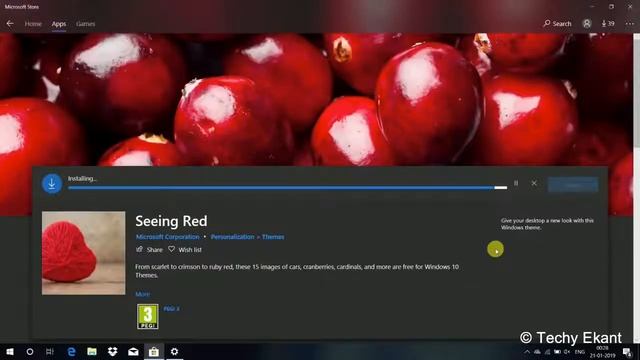This screenshot has width=640, height=360.
Task: Add Seeing Red to Wish list
Action: [185, 249]
